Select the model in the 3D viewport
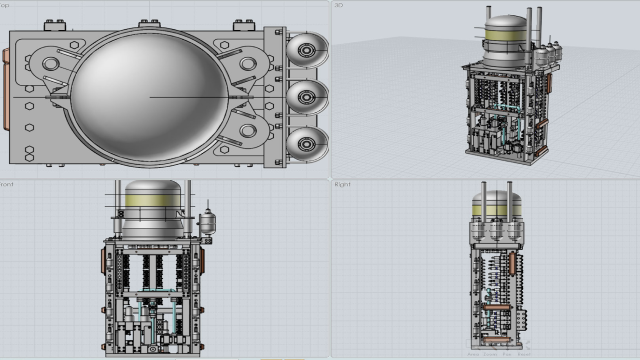The height and width of the screenshot is (360, 640). tap(512, 86)
